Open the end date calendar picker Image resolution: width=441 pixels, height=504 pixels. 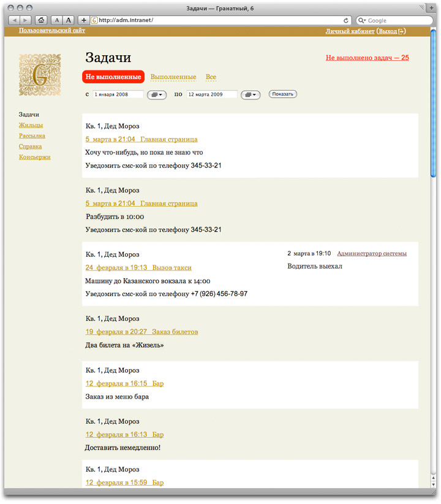[x=251, y=95]
